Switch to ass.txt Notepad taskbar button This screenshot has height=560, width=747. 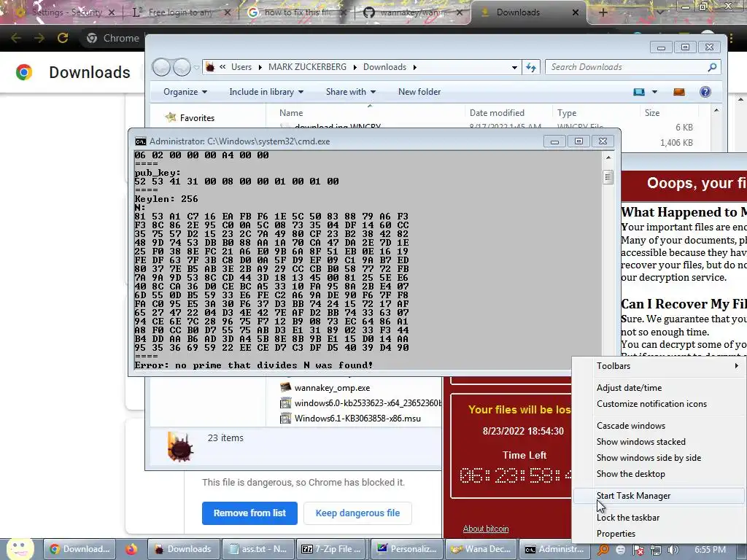[259, 549]
